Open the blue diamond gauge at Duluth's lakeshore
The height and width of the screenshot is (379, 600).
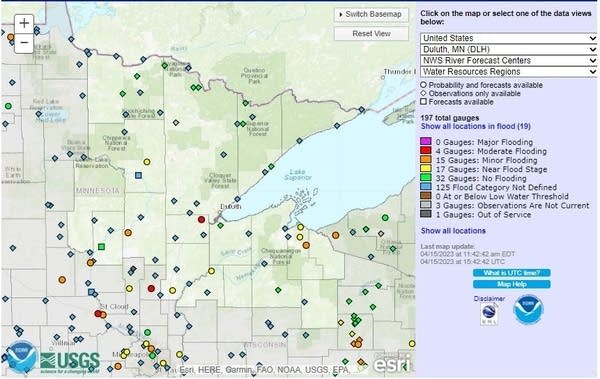[x=237, y=199]
